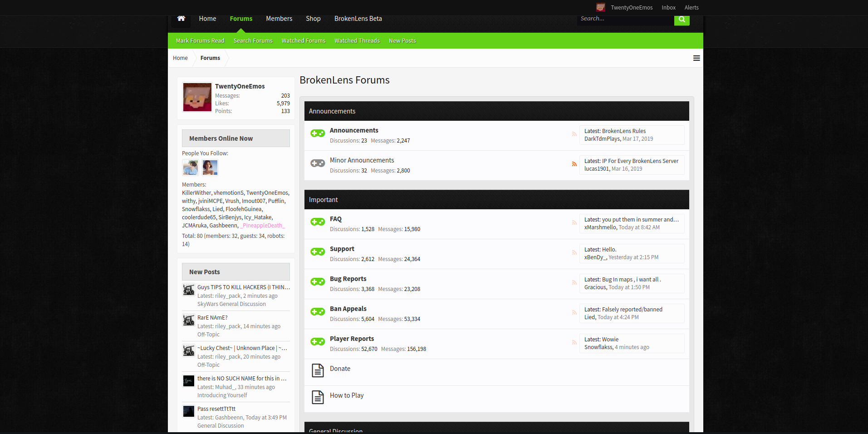Open RSS feed for Minor Announcements
This screenshot has width=868, height=434.
click(x=574, y=164)
